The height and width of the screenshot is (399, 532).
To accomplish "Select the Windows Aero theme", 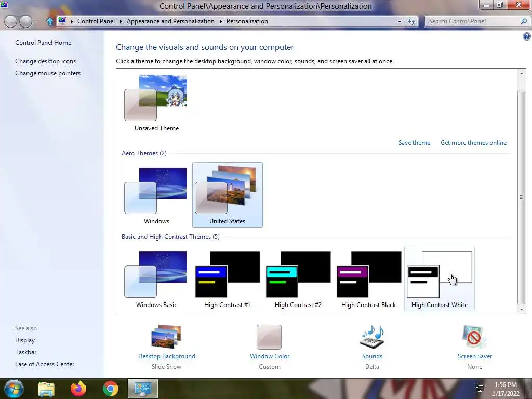I will 156,196.
